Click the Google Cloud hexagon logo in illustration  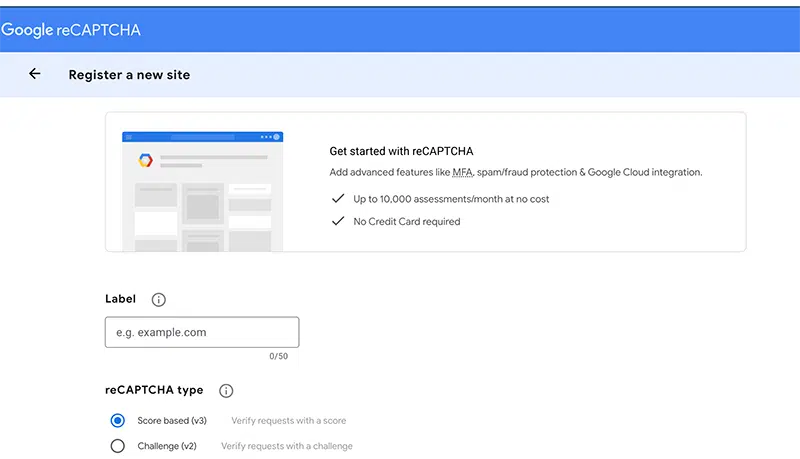point(144,160)
